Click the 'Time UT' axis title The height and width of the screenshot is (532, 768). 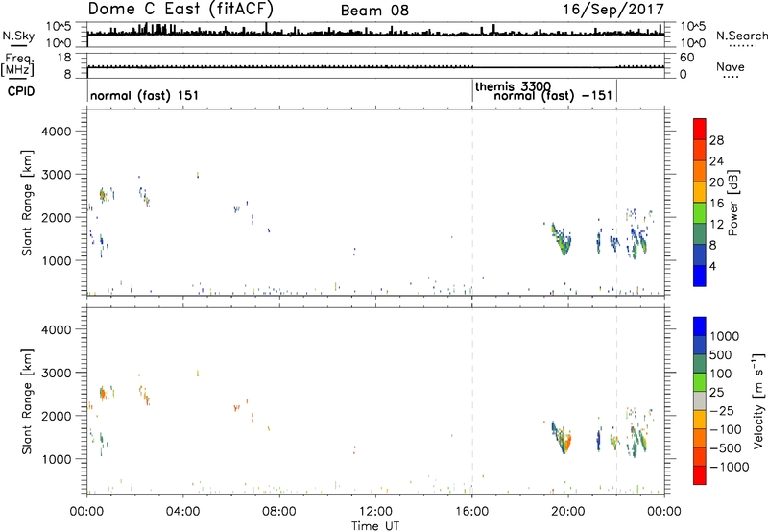point(375,526)
